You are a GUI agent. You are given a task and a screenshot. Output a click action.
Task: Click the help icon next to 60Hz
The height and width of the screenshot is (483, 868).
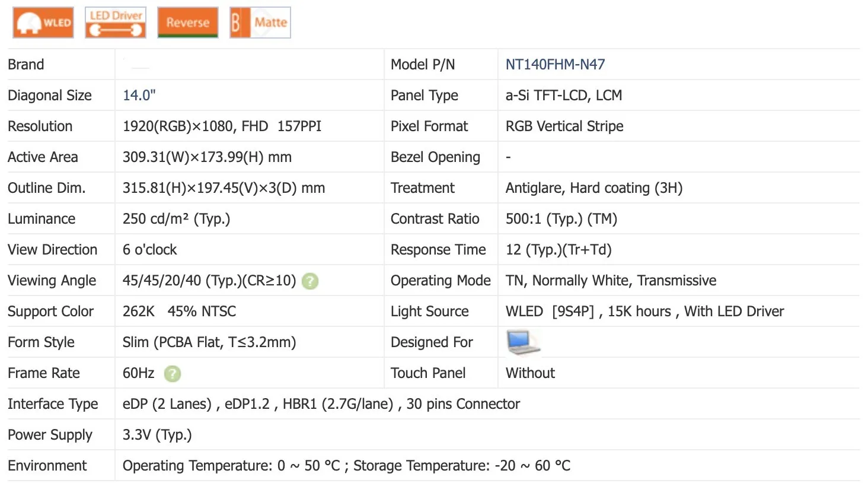173,373
